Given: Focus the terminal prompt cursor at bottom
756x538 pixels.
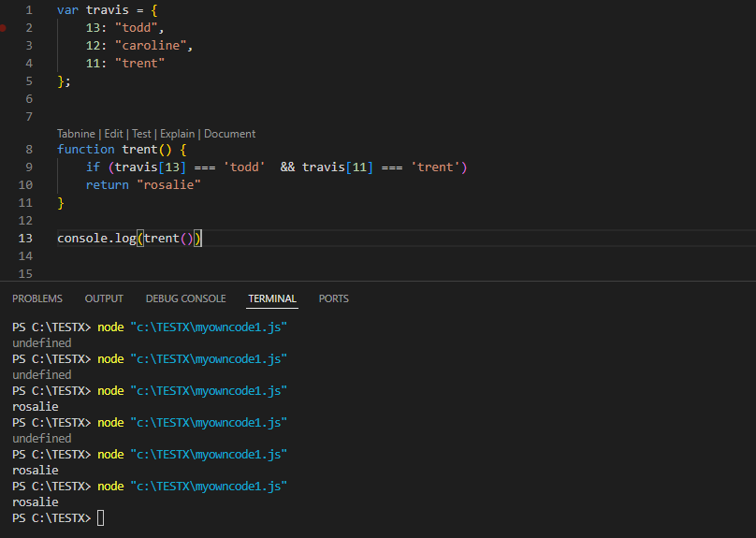Looking at the screenshot, I should pyautogui.click(x=100, y=518).
